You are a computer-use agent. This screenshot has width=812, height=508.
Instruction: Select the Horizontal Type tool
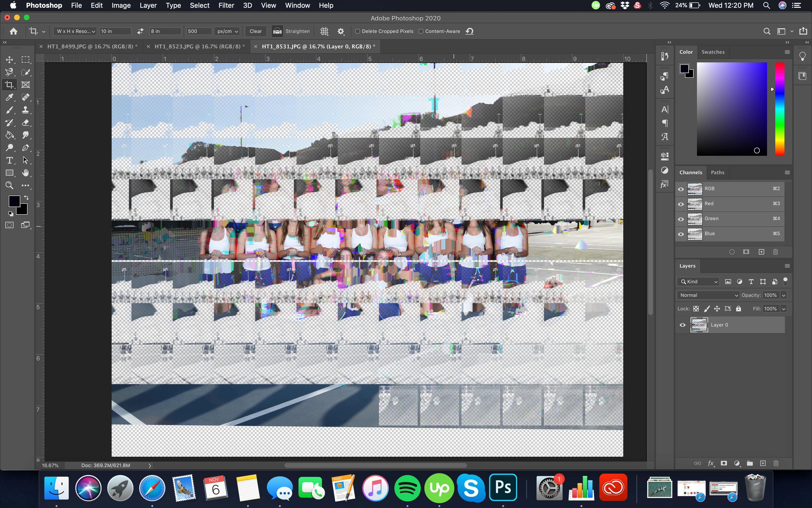9,160
